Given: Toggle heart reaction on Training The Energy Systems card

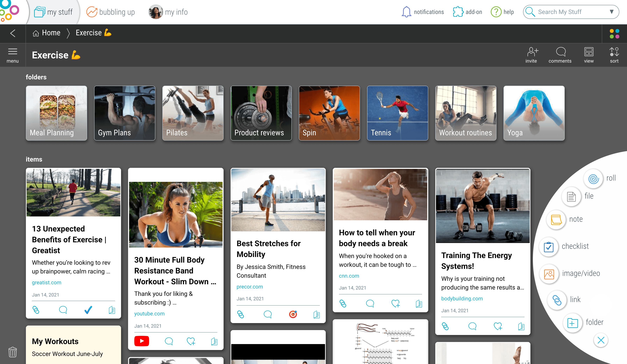Looking at the screenshot, I should (x=498, y=326).
